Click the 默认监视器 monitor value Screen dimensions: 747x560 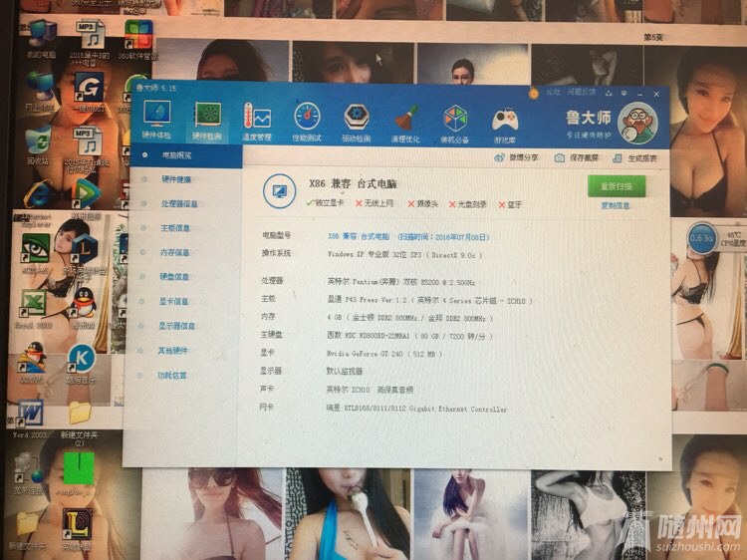tap(345, 372)
